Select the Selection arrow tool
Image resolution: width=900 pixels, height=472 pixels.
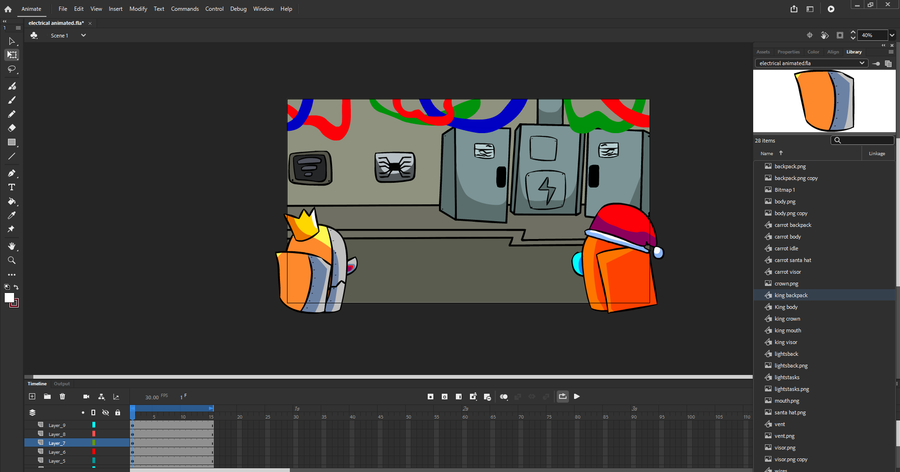(11, 41)
